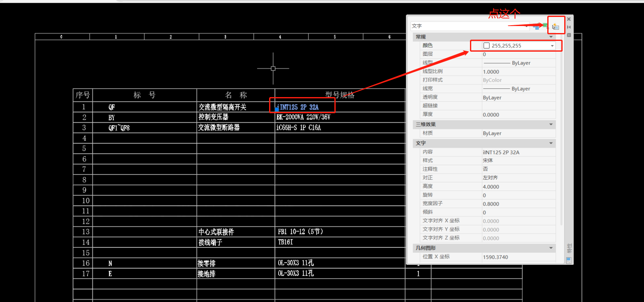Viewport: 644px width, 302px height.
Task: Click the 透明度 ByLayer value
Action: pyautogui.click(x=519, y=97)
